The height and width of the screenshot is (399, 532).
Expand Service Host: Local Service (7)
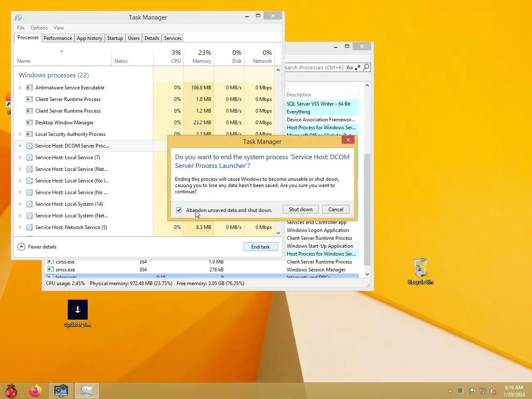tap(20, 158)
